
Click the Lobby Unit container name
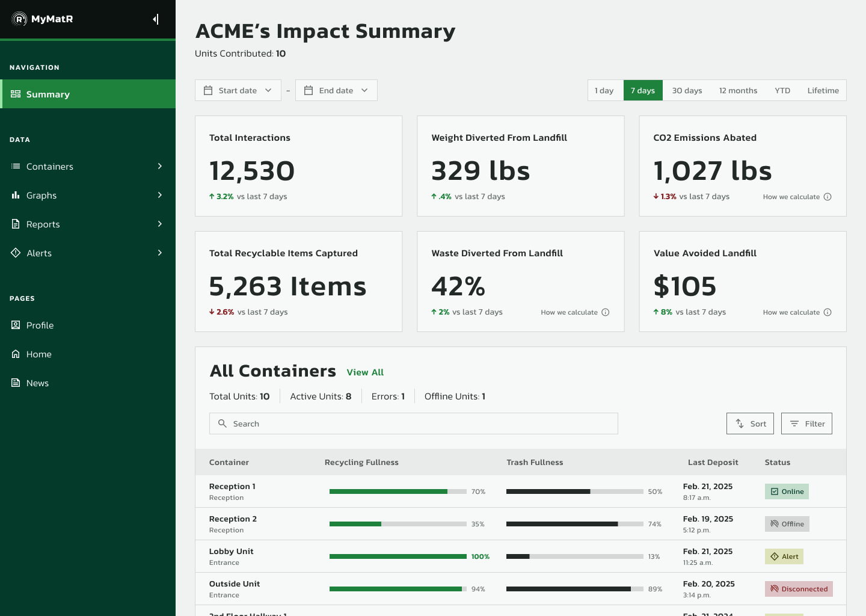(232, 551)
